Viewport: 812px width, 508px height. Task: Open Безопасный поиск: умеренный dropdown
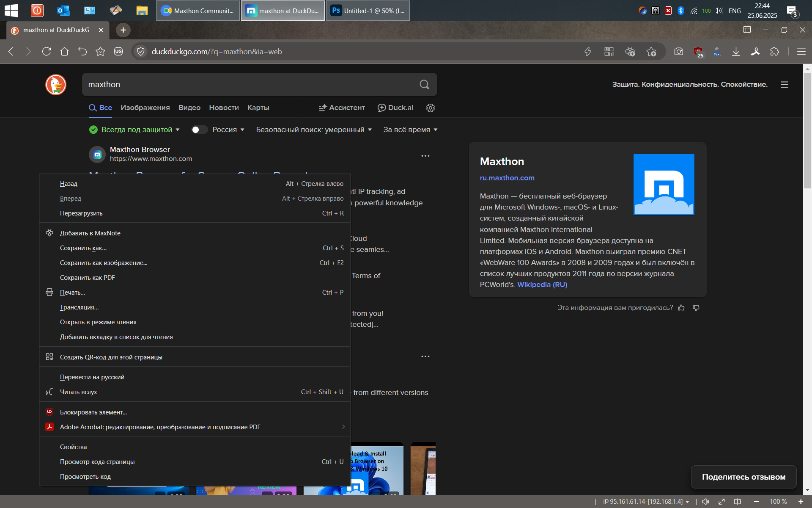click(314, 130)
